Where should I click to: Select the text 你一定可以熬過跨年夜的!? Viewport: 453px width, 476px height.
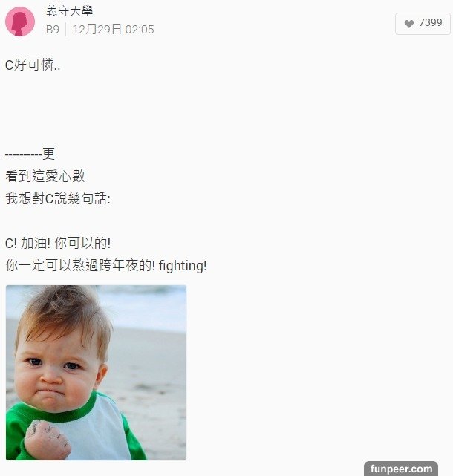click(80, 266)
